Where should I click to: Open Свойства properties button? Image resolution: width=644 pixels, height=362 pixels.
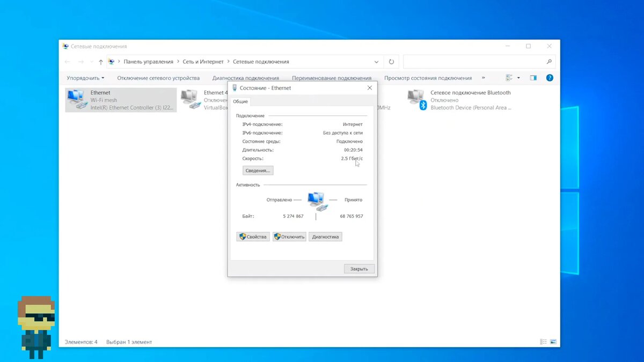(253, 237)
